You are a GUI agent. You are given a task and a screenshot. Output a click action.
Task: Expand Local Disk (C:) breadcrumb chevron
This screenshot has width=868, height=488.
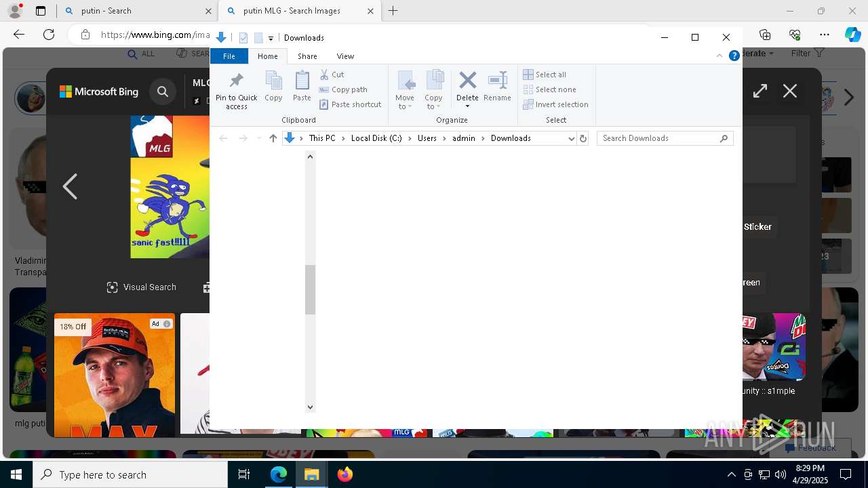[x=410, y=138]
